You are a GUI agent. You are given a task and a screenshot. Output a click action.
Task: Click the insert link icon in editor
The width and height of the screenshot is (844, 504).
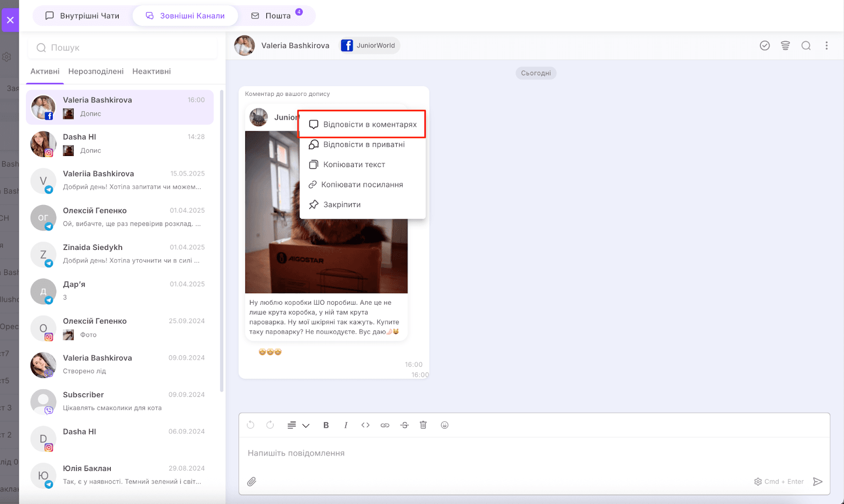point(385,425)
